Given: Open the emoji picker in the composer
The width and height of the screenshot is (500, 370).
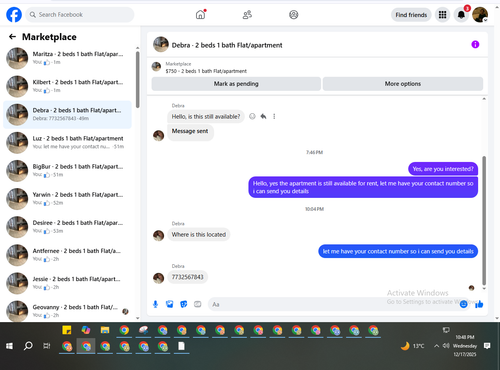Looking at the screenshot, I should [463, 304].
